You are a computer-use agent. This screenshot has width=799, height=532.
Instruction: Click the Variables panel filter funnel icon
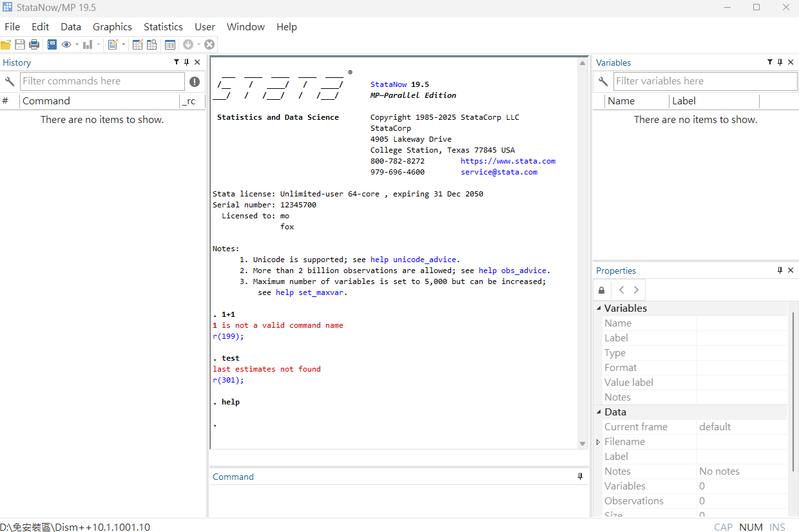[769, 62]
